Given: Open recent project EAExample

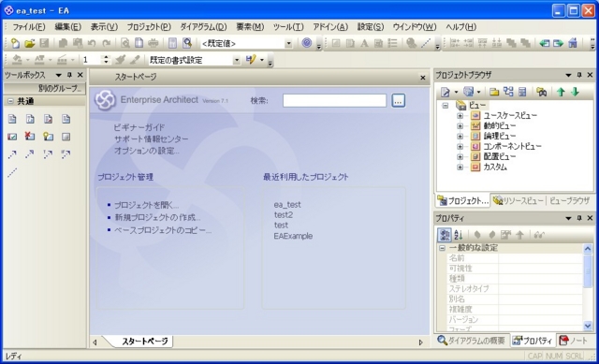Looking at the screenshot, I should point(293,236).
